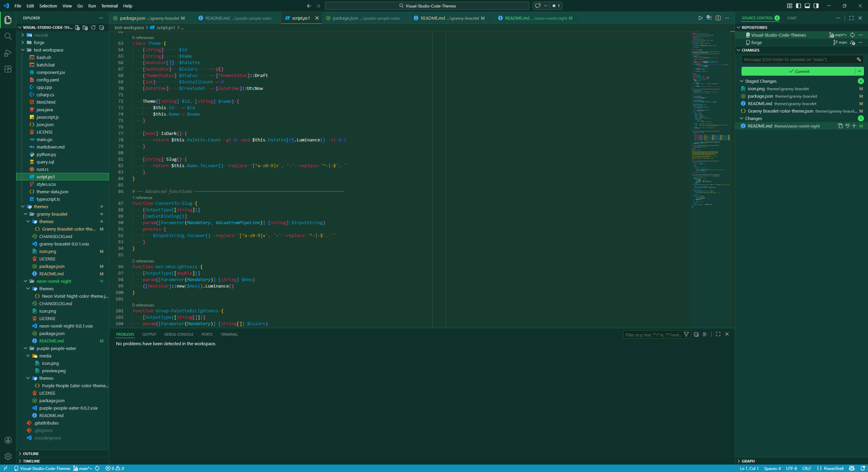Switch to the OUTPUT tab

click(x=149, y=334)
